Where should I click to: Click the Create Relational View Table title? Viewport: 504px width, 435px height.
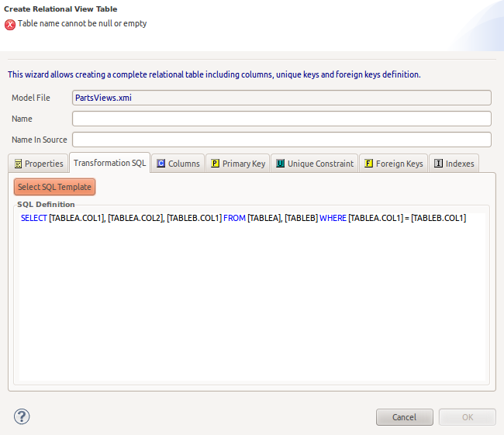tap(60, 9)
